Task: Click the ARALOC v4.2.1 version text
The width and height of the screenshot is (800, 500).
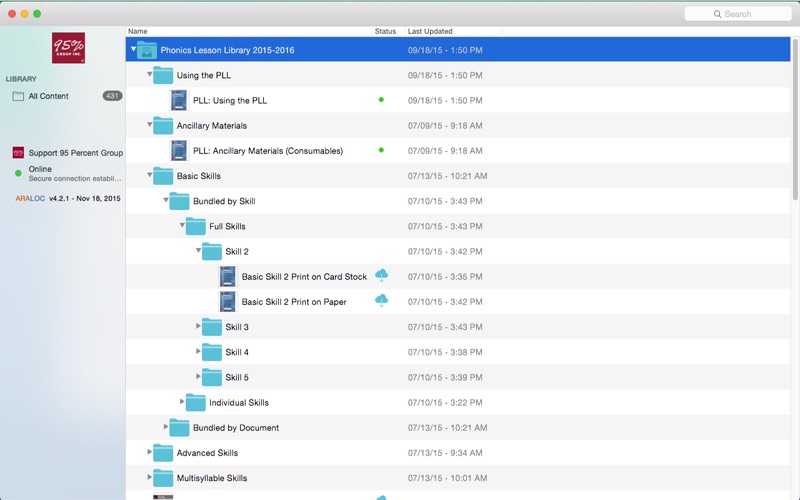Action: [x=68, y=198]
